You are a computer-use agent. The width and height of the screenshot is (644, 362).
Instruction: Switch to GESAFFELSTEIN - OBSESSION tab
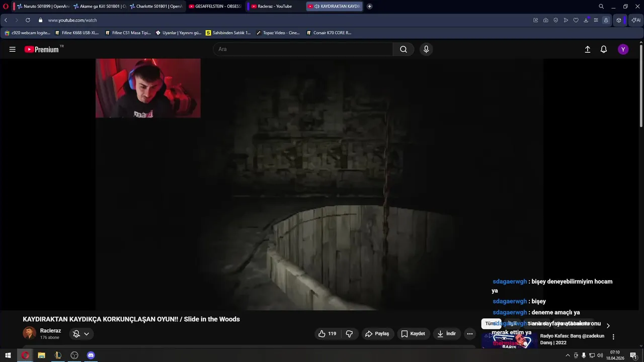(x=215, y=7)
